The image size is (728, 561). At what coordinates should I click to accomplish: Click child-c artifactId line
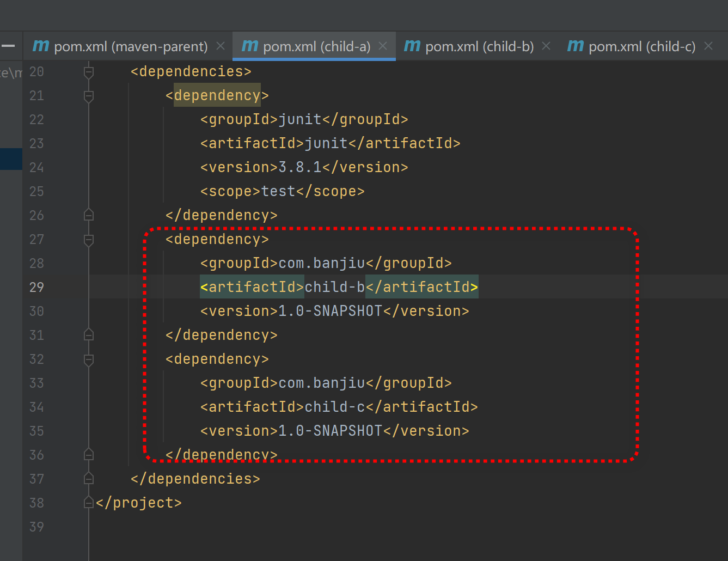click(339, 407)
